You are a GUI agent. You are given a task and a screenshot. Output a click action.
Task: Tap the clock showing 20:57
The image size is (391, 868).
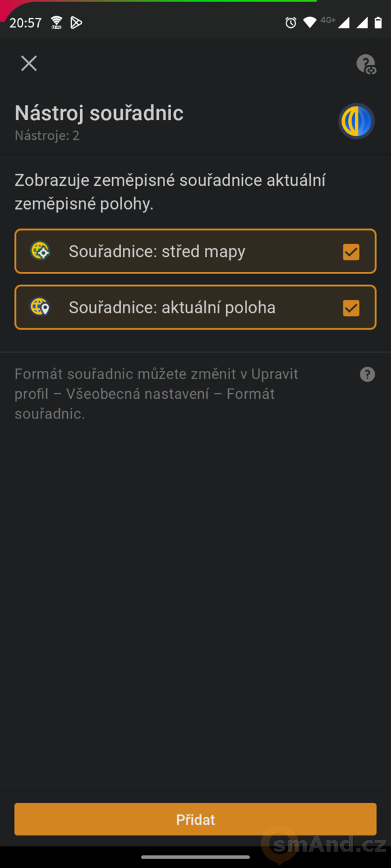click(25, 22)
